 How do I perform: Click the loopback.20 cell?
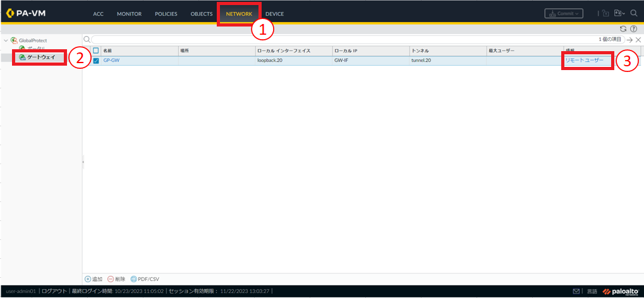tap(270, 61)
